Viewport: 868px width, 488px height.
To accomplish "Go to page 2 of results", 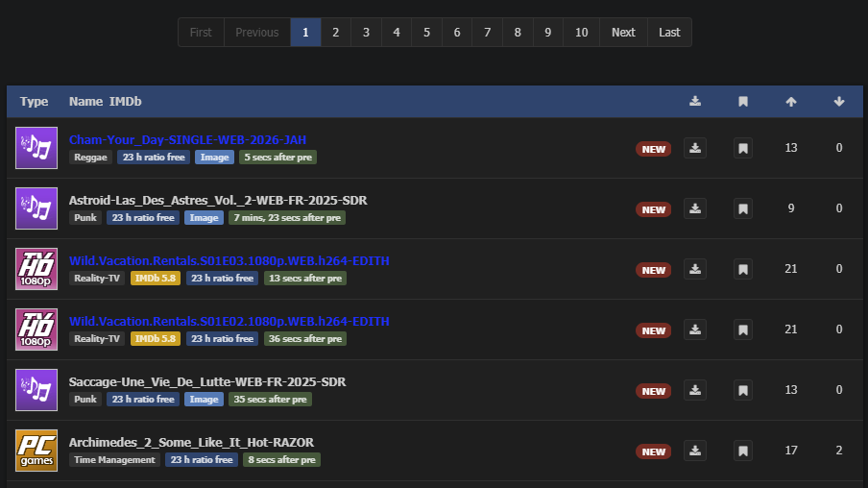I will 335,33.
